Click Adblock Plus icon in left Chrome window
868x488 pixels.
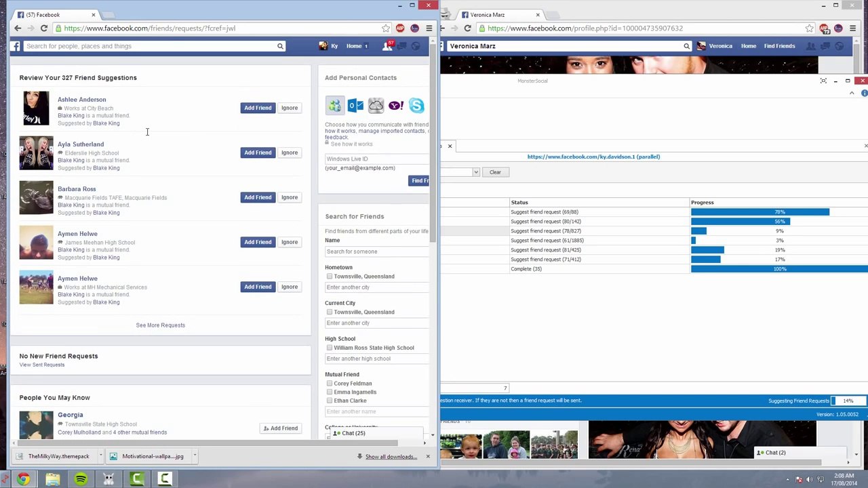(x=400, y=28)
